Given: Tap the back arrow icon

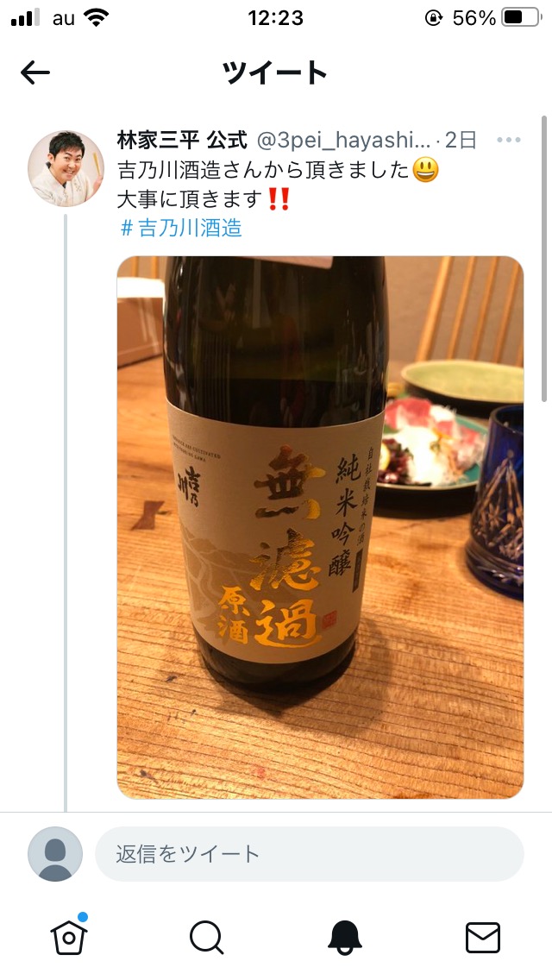Looking at the screenshot, I should point(35,73).
